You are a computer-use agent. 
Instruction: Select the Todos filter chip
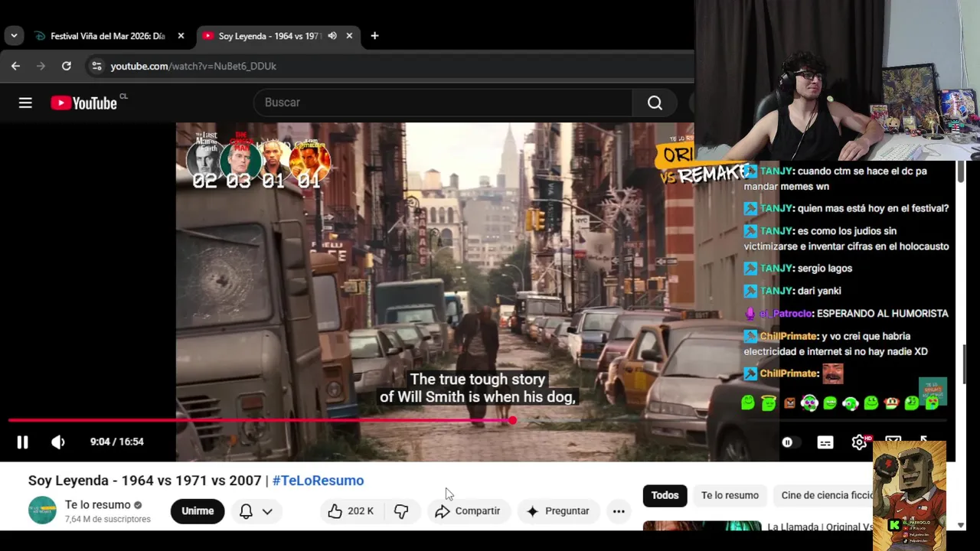click(x=665, y=495)
